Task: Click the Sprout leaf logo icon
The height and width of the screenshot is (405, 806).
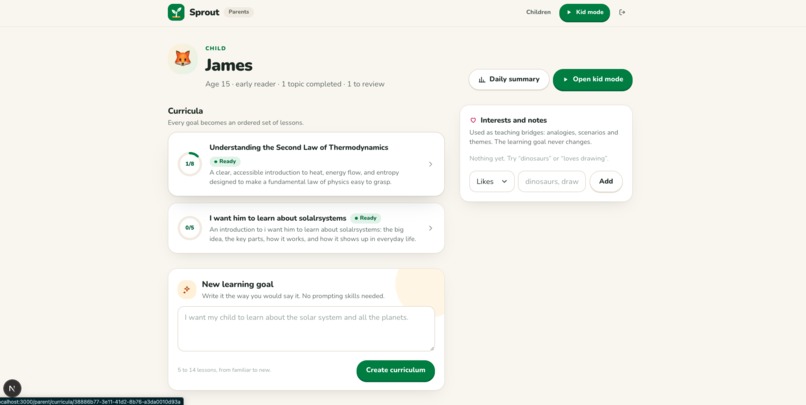Action: click(176, 12)
